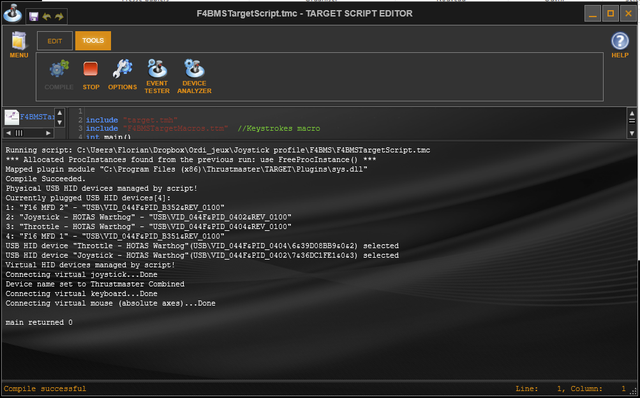Image resolution: width=640 pixels, height=398 pixels.
Task: Click the code editor split handle
Action: [x=631, y=121]
